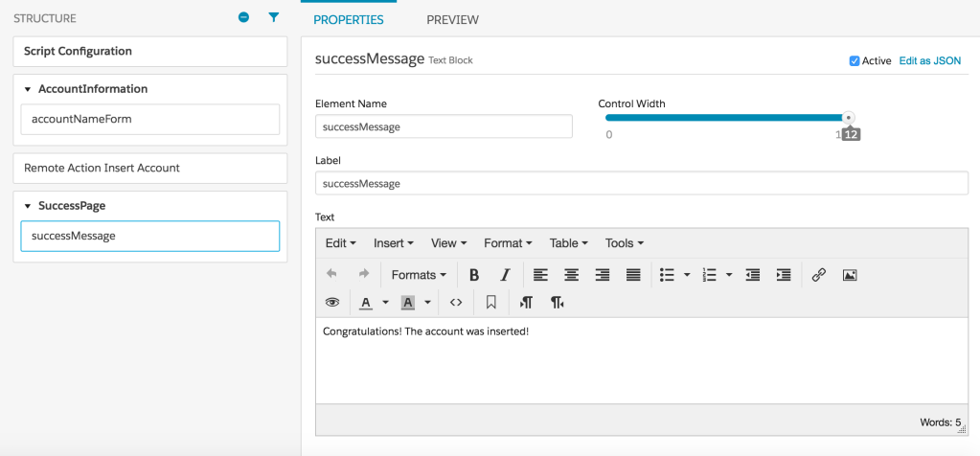Select Remote Action Insert Account element
The height and width of the screenshot is (456, 980).
[x=149, y=168]
